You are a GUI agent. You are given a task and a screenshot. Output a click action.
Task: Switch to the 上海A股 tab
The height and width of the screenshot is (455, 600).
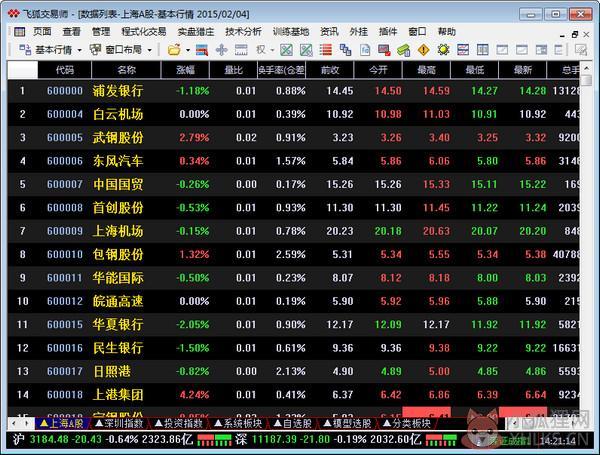[x=62, y=423]
